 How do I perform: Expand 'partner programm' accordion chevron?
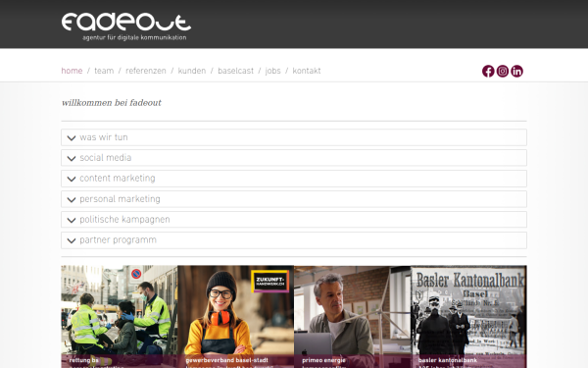[72, 240]
